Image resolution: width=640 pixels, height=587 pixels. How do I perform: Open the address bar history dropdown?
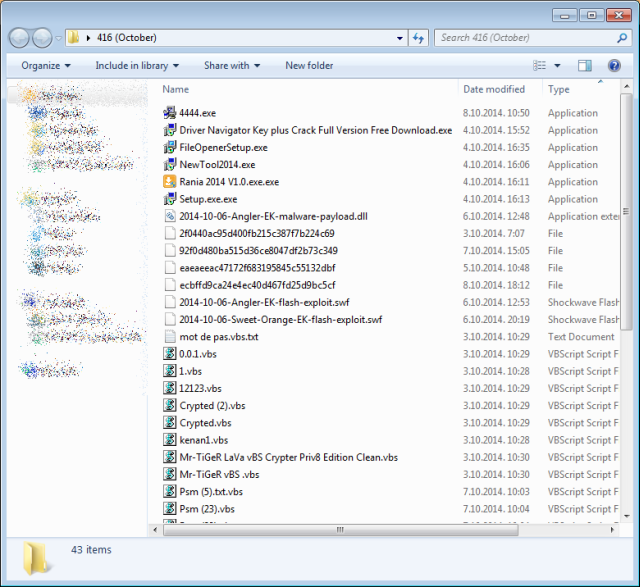coord(400,38)
